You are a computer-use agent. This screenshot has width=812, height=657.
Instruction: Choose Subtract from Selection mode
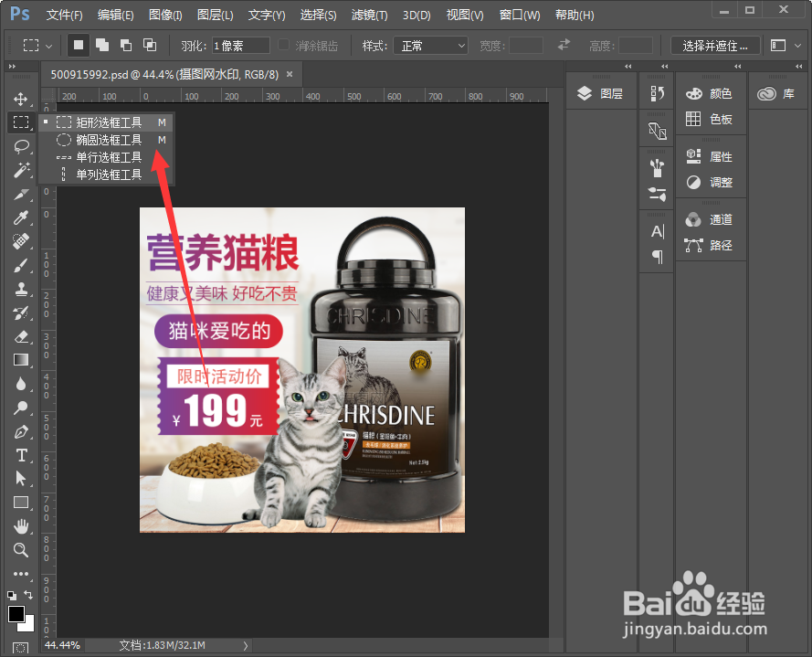point(126,45)
